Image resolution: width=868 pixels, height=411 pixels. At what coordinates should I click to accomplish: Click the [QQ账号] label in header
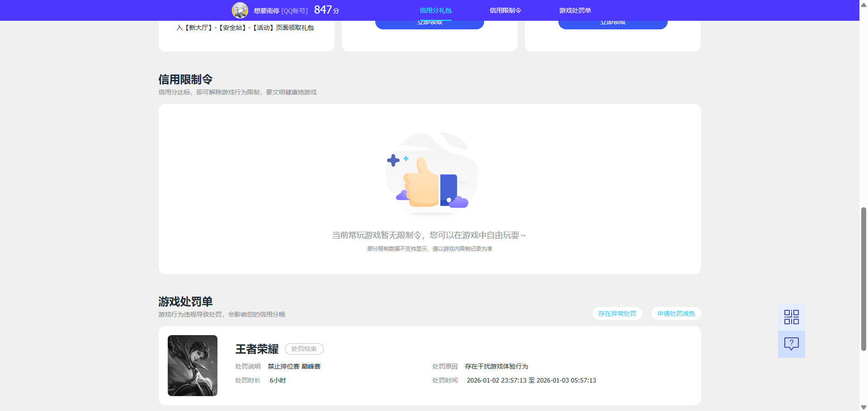click(294, 11)
